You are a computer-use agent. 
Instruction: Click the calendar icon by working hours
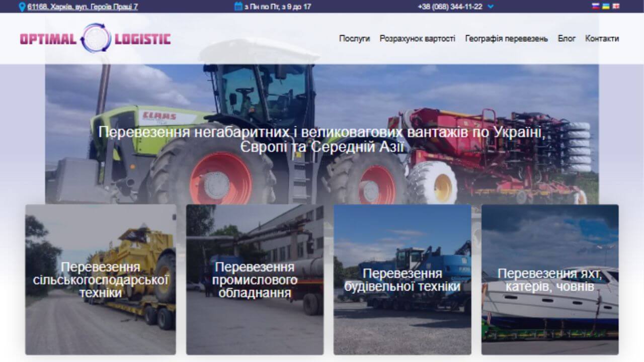(x=238, y=7)
